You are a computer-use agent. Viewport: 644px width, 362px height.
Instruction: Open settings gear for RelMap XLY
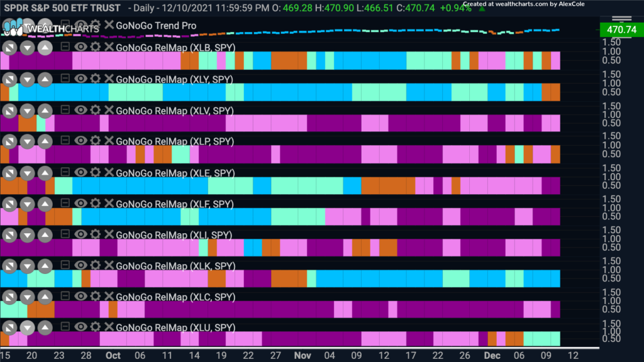[96, 79]
